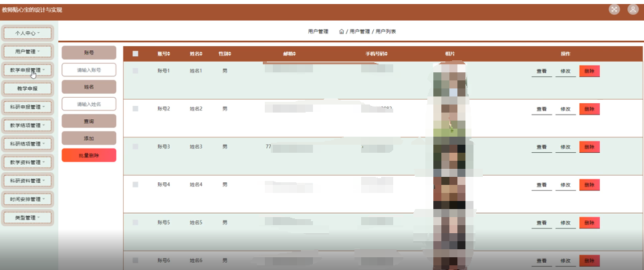This screenshot has height=270, width=644.
Task: Click the 相片 column header
Action: tap(450, 54)
